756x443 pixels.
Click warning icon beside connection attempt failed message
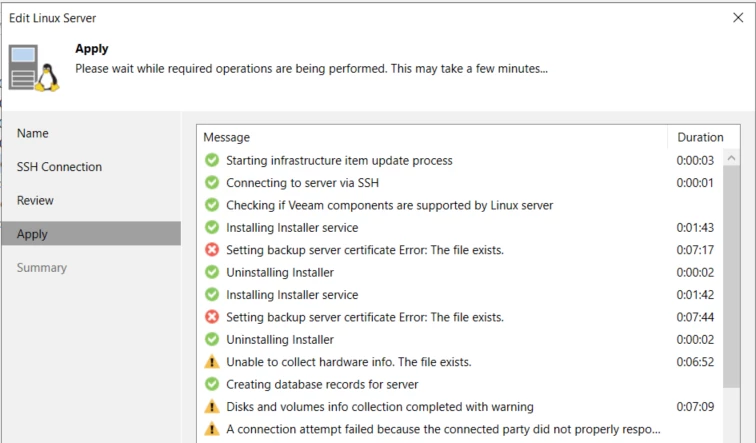point(211,429)
